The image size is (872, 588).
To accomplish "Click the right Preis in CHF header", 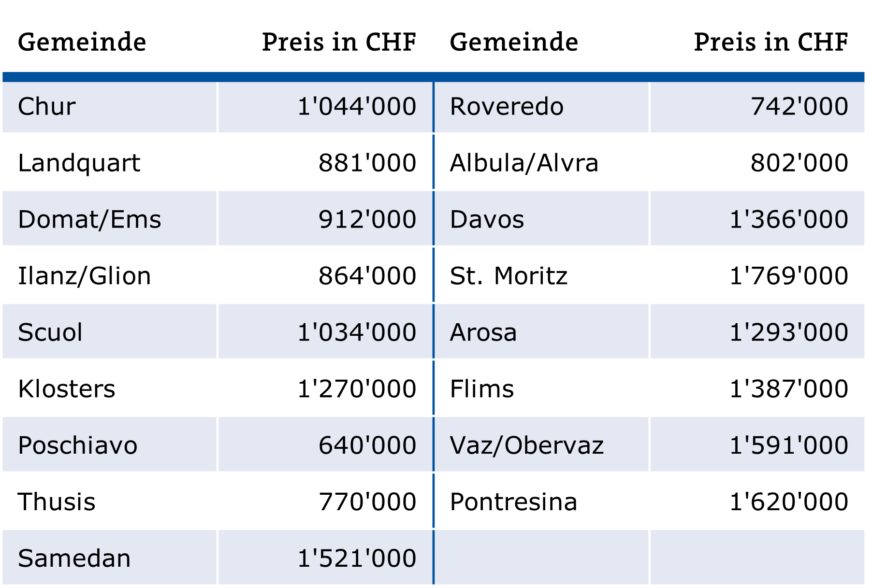I will [x=771, y=42].
